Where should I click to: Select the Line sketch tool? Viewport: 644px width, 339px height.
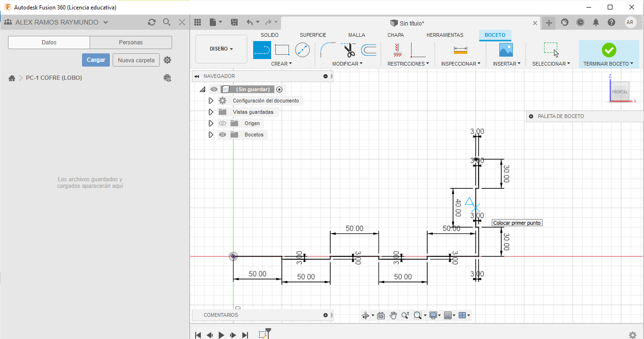click(262, 50)
